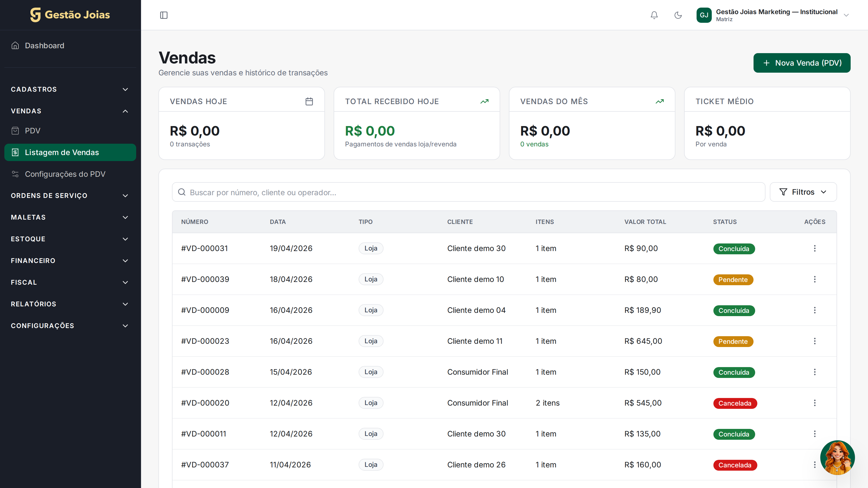The height and width of the screenshot is (488, 868).
Task: Click the Pendente status badge for #VD-000039
Action: tap(733, 280)
